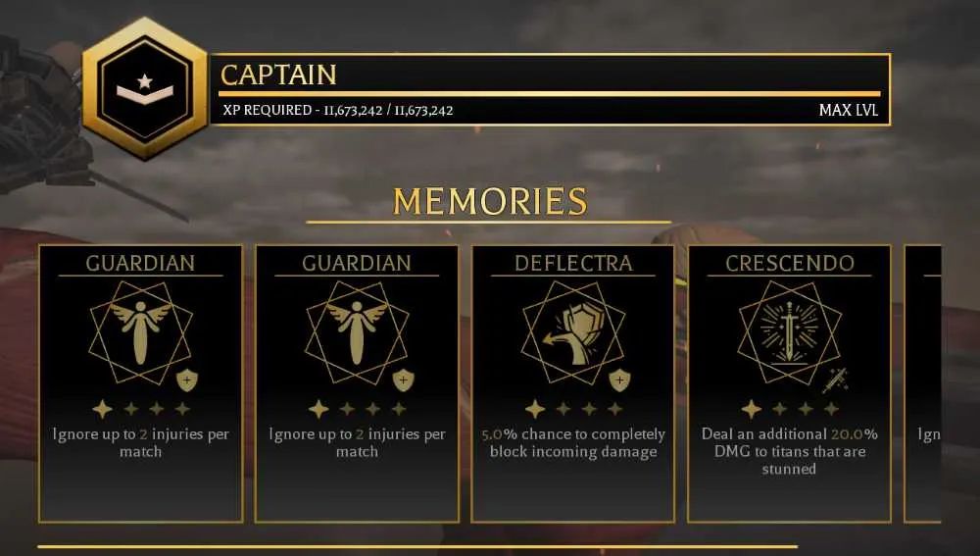Click the shield-plus badge on second Guardian card
The height and width of the screenshot is (556, 980).
coord(403,379)
